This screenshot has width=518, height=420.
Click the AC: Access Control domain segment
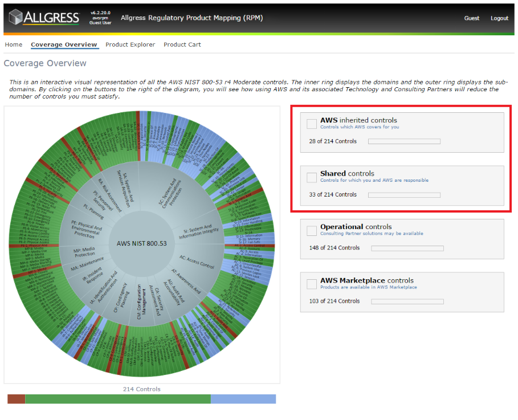point(197,262)
